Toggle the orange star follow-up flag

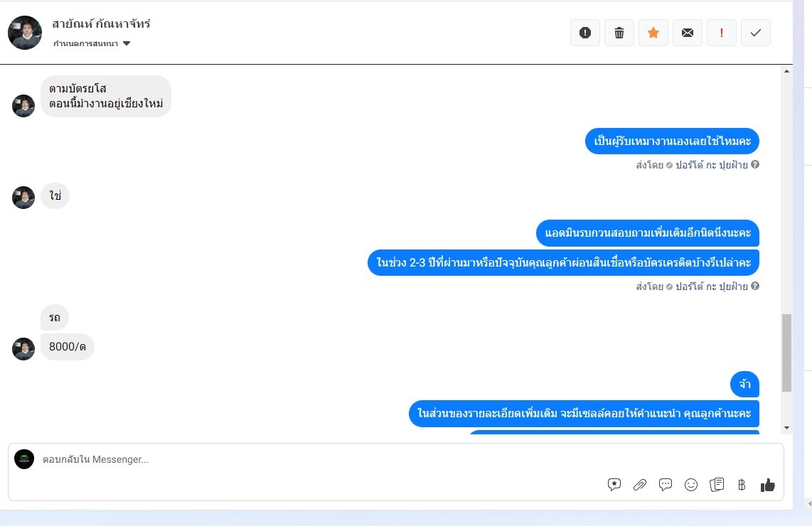click(653, 33)
